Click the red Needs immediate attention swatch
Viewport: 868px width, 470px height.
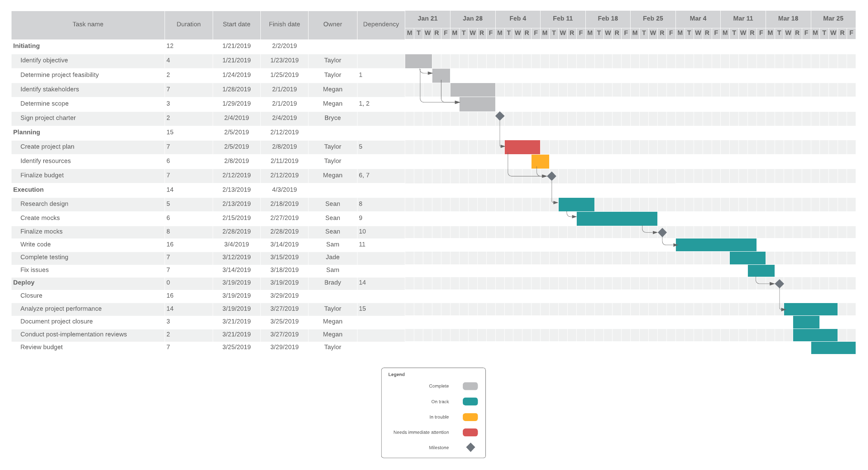tap(470, 432)
